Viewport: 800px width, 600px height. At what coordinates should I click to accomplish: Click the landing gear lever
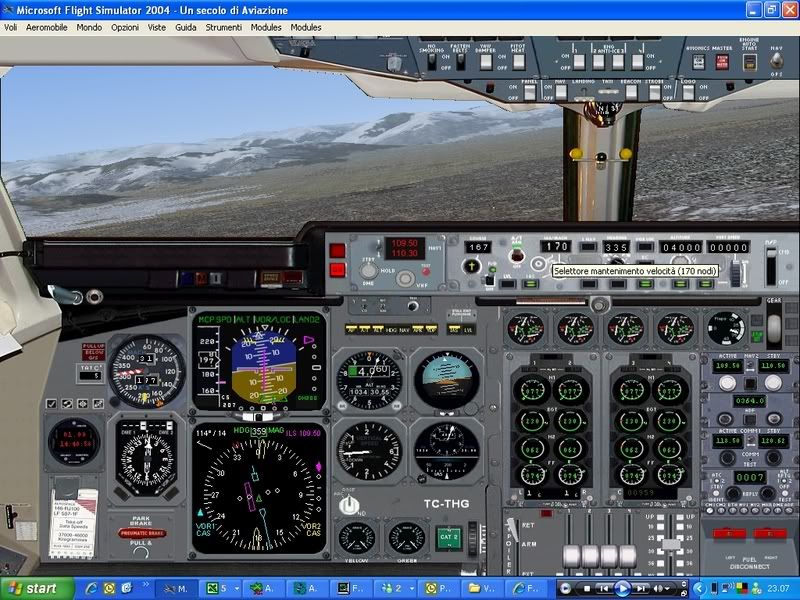[774, 328]
